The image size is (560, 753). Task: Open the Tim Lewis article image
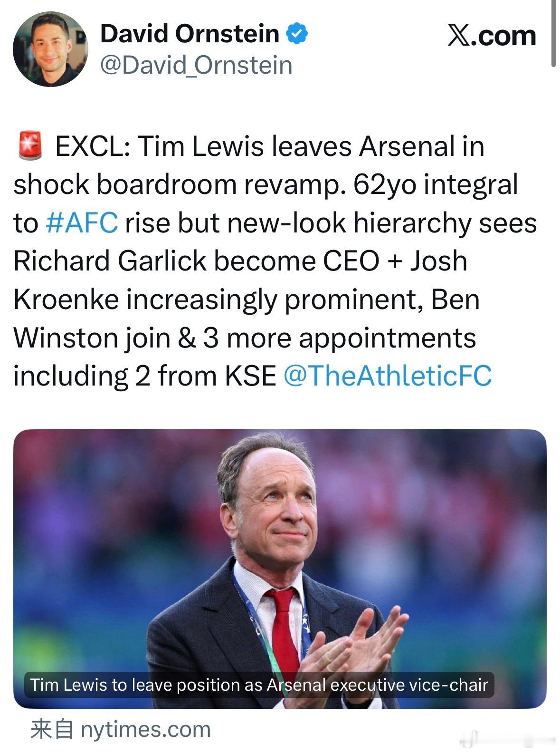(280, 569)
